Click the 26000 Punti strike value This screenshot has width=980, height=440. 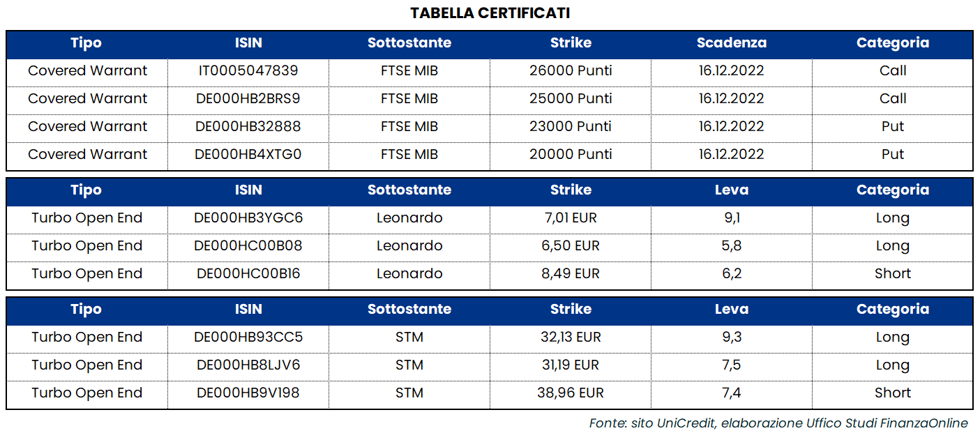pyautogui.click(x=571, y=70)
